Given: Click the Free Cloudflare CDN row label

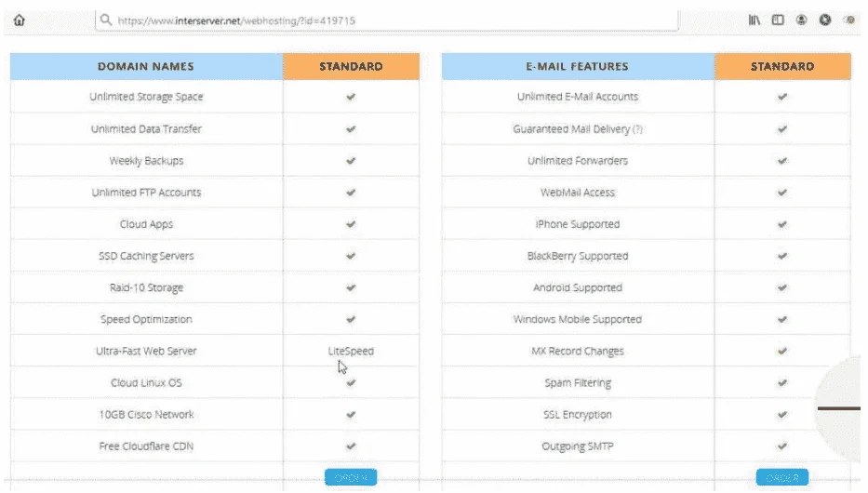Looking at the screenshot, I should [x=146, y=446].
